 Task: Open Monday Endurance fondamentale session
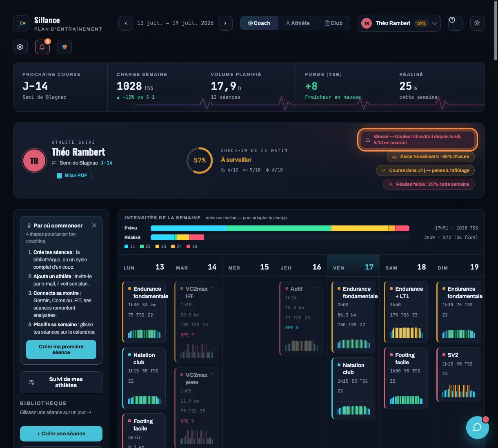(144, 312)
